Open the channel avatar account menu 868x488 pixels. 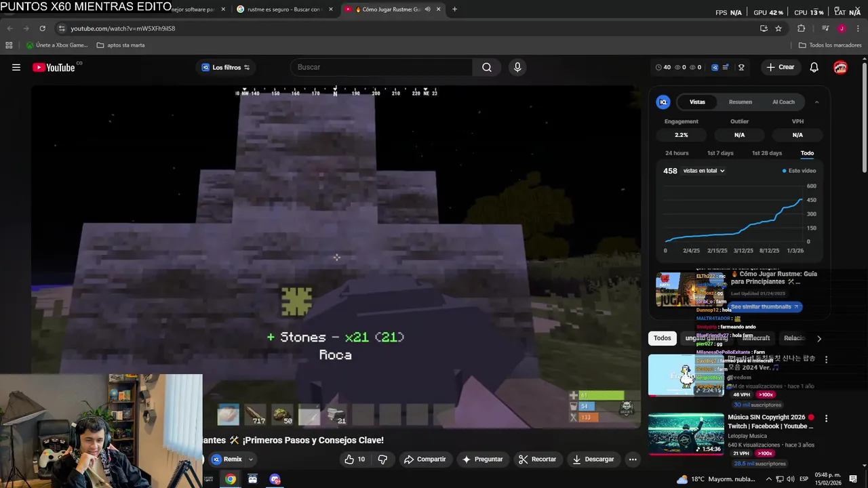pos(840,67)
